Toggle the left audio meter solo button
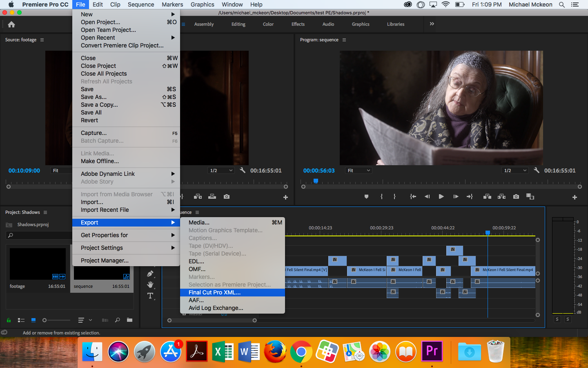The width and height of the screenshot is (588, 368). [557, 319]
